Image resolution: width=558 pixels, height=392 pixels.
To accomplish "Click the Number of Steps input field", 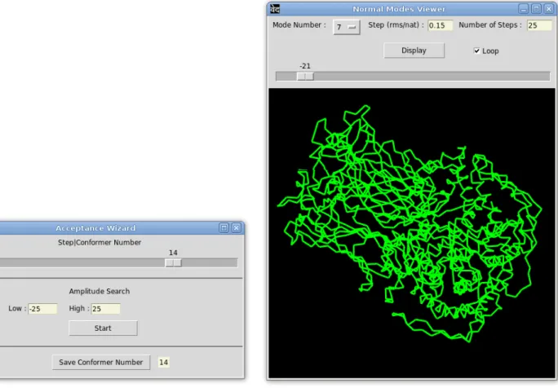I will (539, 25).
